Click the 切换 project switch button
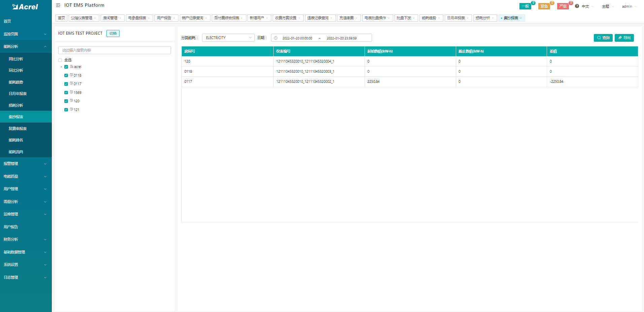The height and width of the screenshot is (312, 644). (113, 33)
